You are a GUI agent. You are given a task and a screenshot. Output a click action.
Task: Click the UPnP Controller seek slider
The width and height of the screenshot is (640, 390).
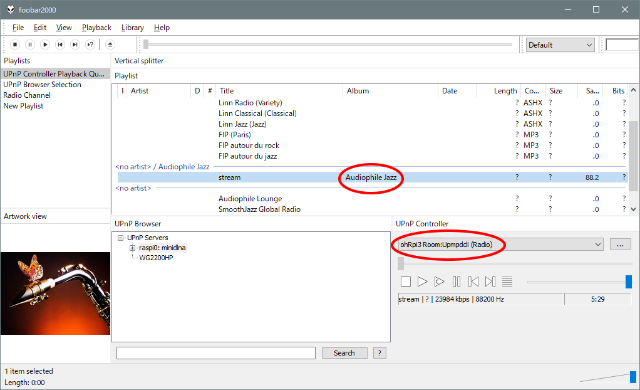pyautogui.click(x=515, y=264)
